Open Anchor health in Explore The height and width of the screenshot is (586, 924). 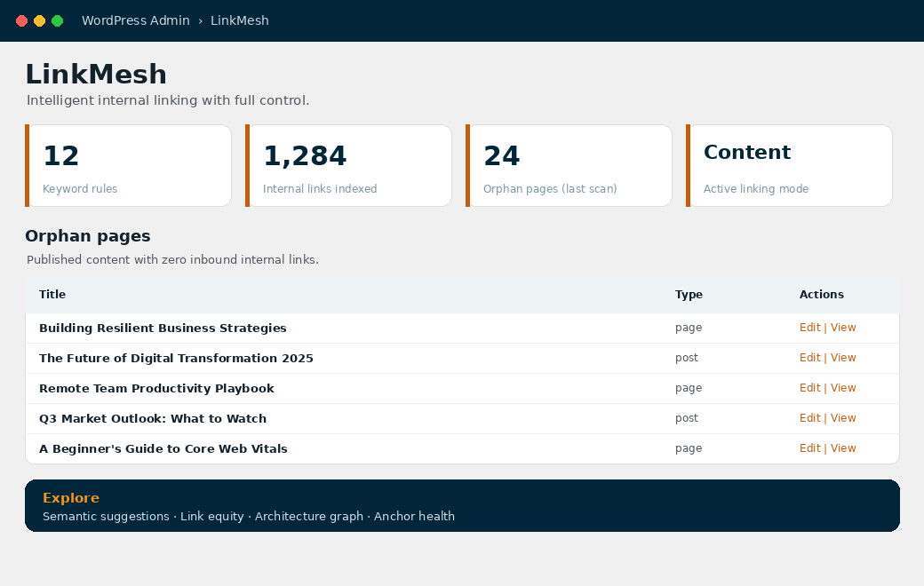[414, 516]
